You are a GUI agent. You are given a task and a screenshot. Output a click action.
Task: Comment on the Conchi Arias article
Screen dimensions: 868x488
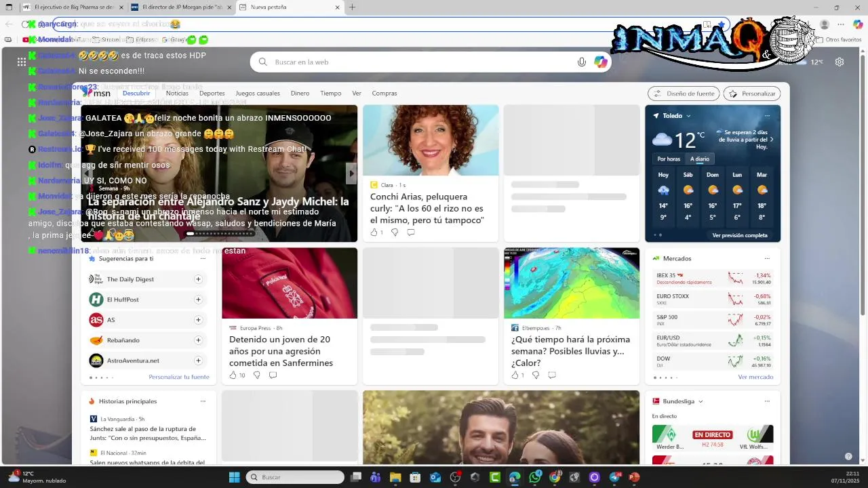click(x=411, y=232)
